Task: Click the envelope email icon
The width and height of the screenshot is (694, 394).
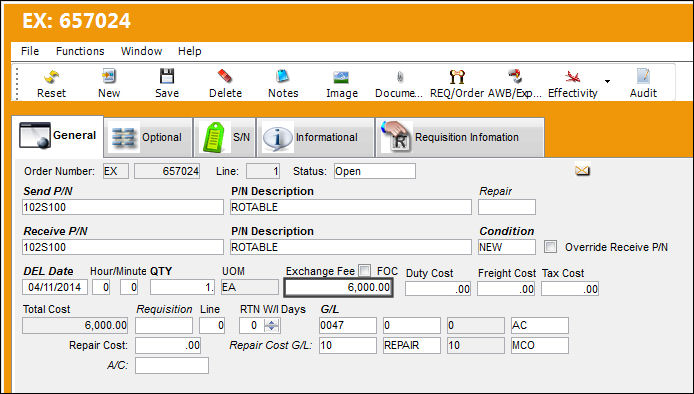Action: [x=582, y=170]
